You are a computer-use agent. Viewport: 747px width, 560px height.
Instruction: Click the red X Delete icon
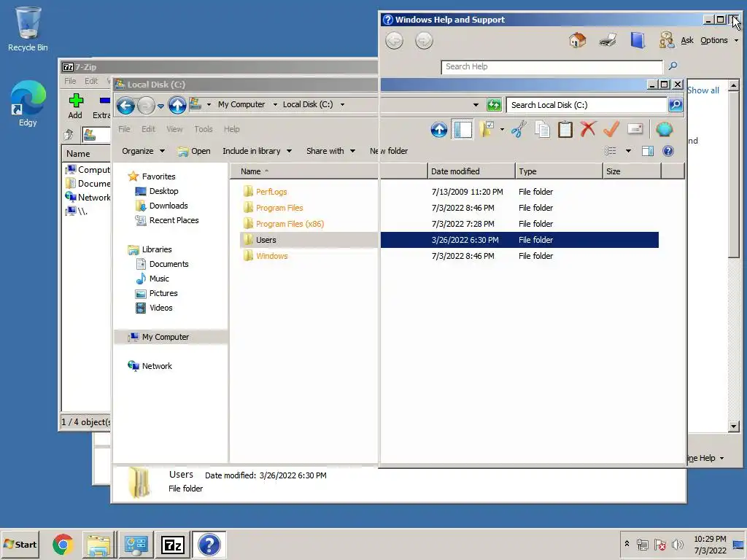tap(589, 129)
